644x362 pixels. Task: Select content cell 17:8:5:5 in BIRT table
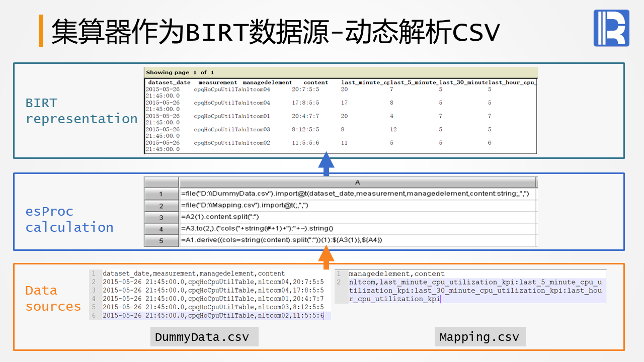pyautogui.click(x=305, y=103)
